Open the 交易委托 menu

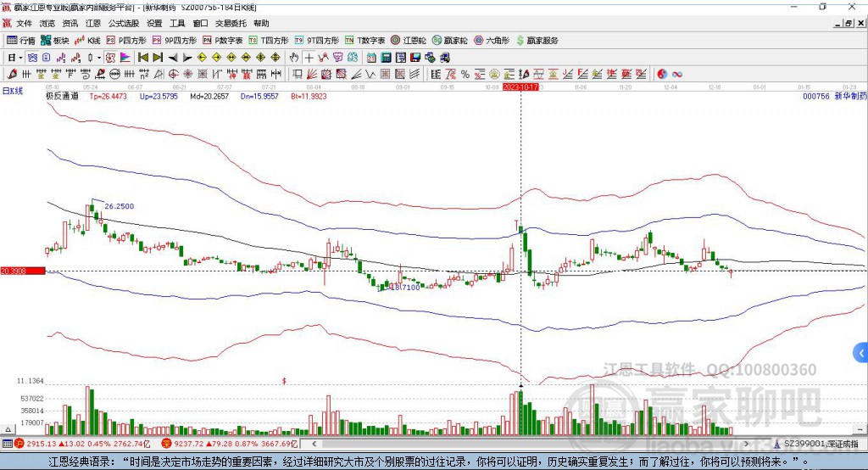pos(231,23)
